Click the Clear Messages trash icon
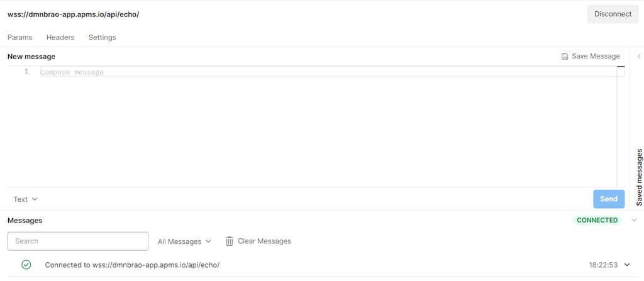 click(230, 241)
